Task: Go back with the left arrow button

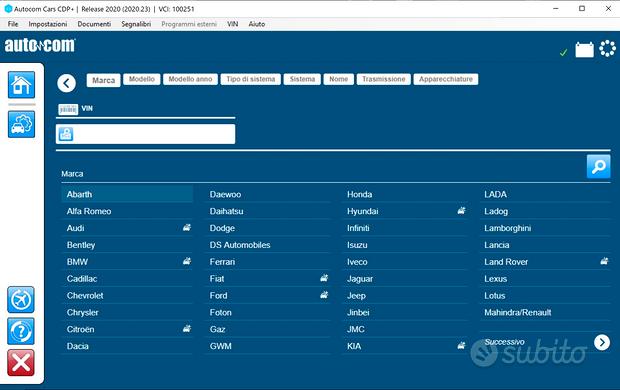Action: pos(66,83)
